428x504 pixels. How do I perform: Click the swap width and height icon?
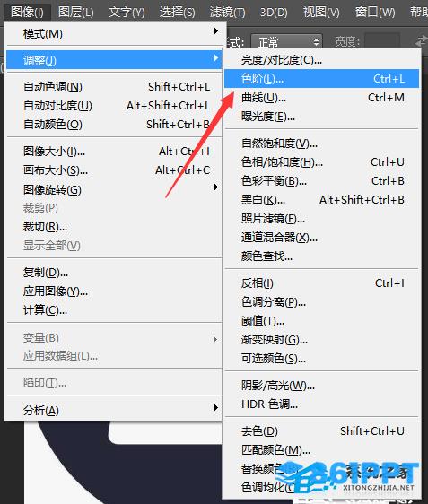[421, 41]
